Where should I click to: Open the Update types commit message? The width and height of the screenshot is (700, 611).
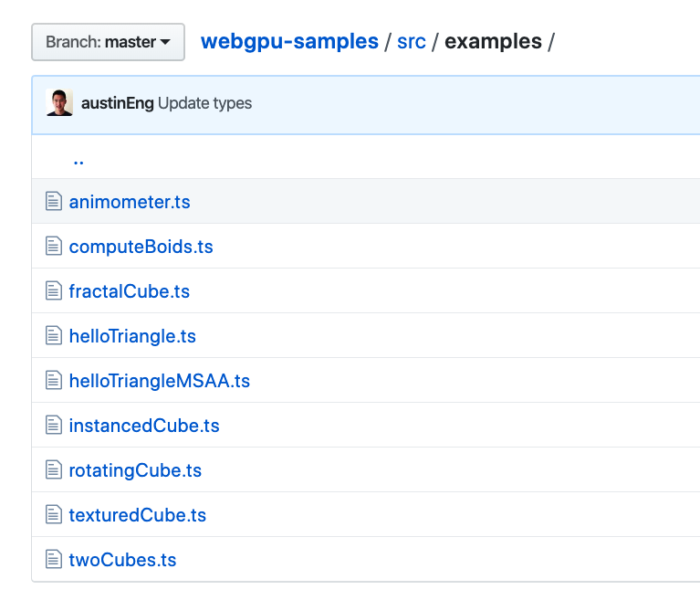point(205,103)
